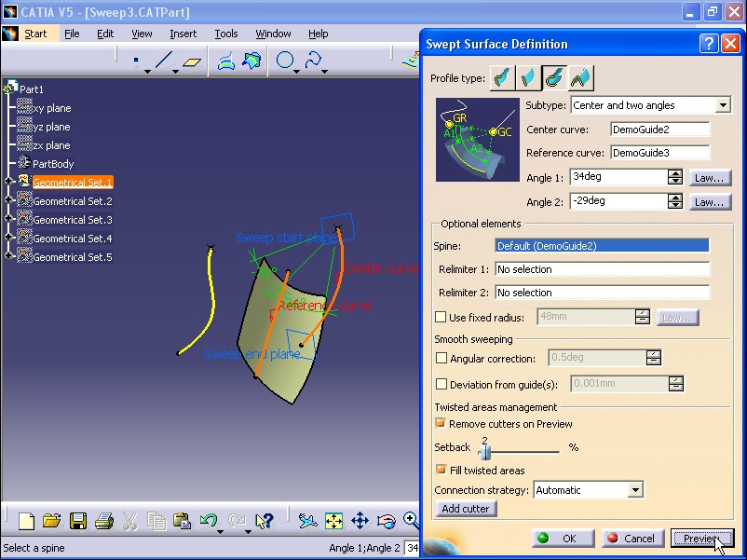Select the Explicit profile type icon

coord(502,77)
